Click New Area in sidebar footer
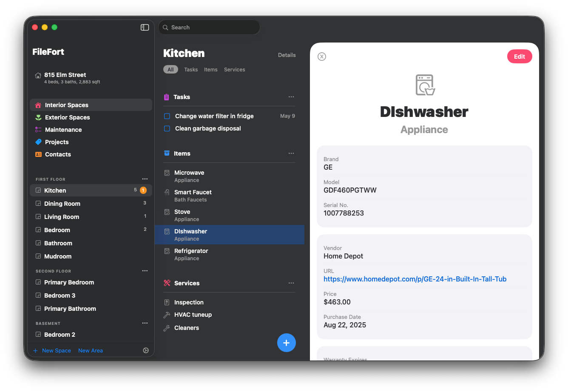This screenshot has height=392, width=568. coord(91,351)
